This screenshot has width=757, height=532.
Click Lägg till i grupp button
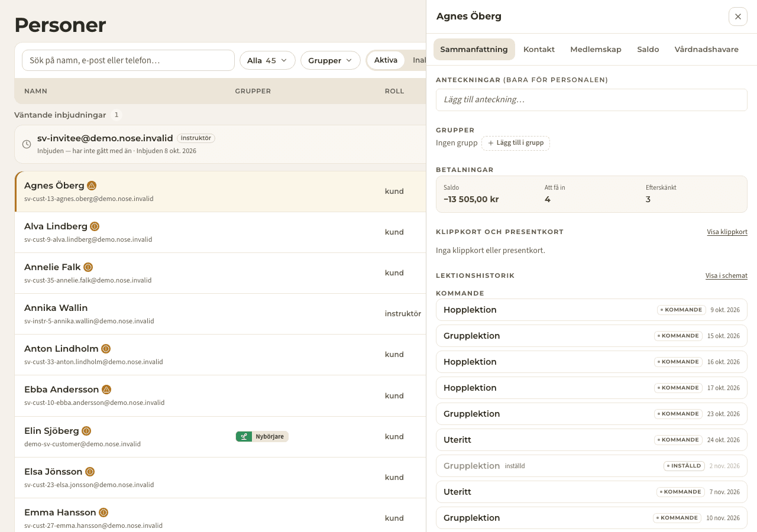[x=516, y=143]
